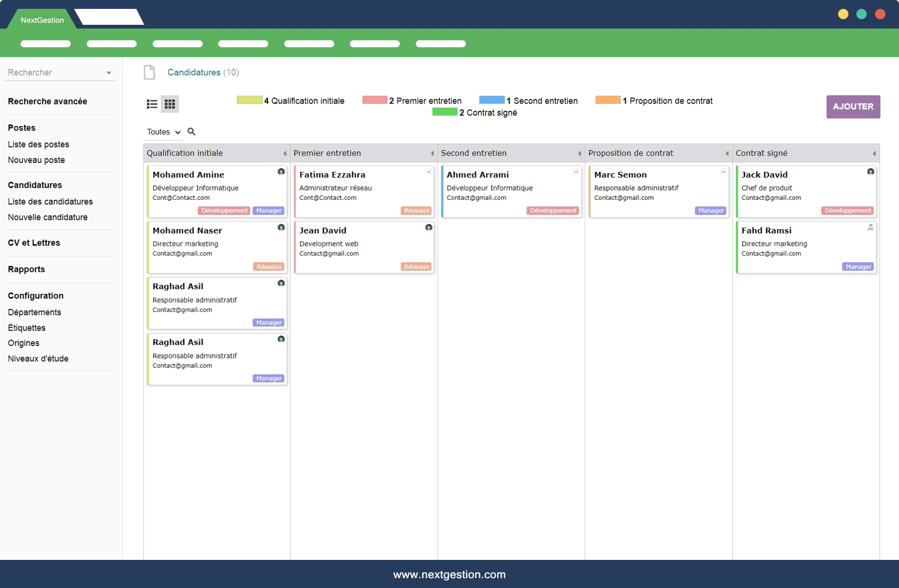Collapse the Contrat signé column

pyautogui.click(x=874, y=154)
